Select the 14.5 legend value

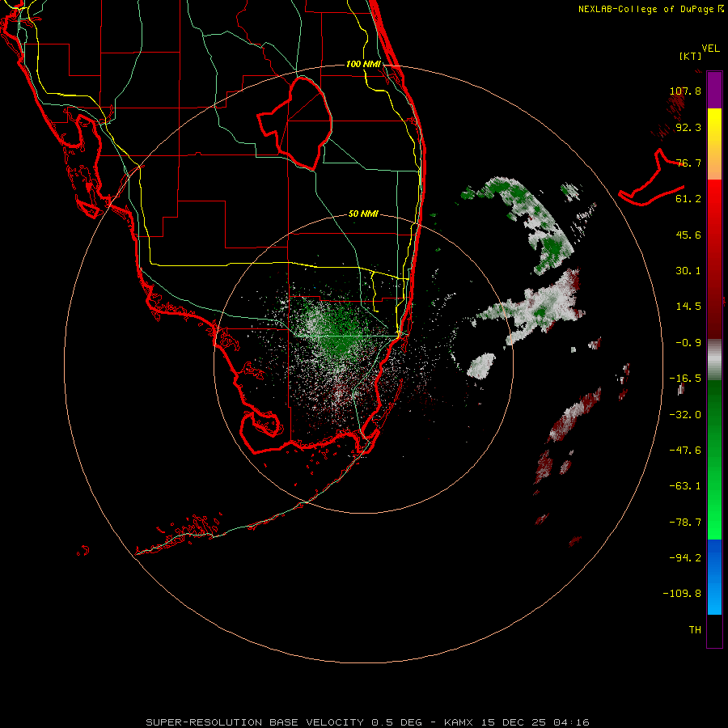688,307
